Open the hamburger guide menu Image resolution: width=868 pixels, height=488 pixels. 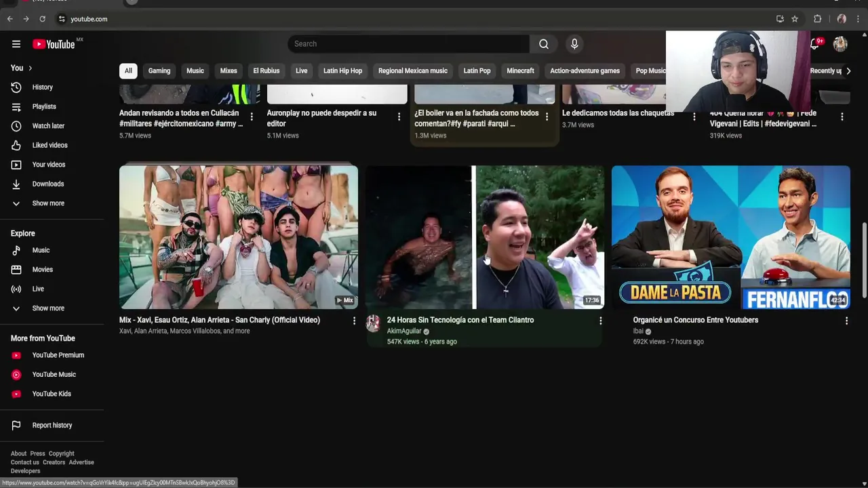tap(16, 44)
